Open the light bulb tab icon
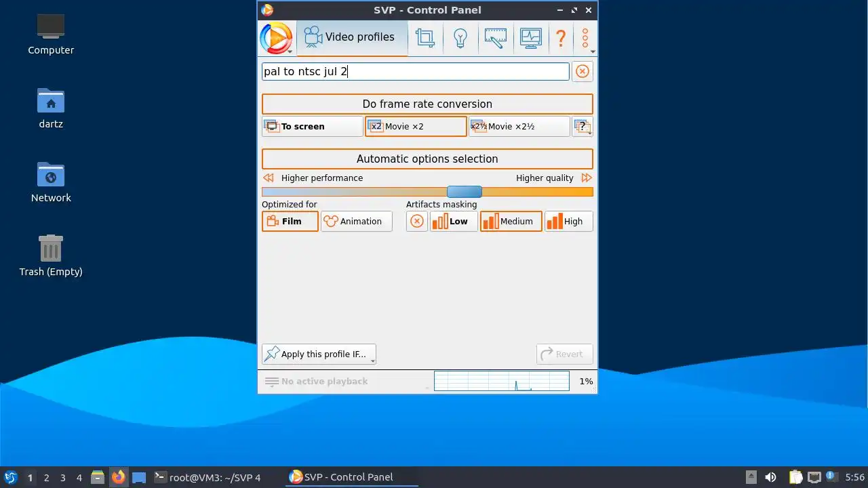 [460, 37]
